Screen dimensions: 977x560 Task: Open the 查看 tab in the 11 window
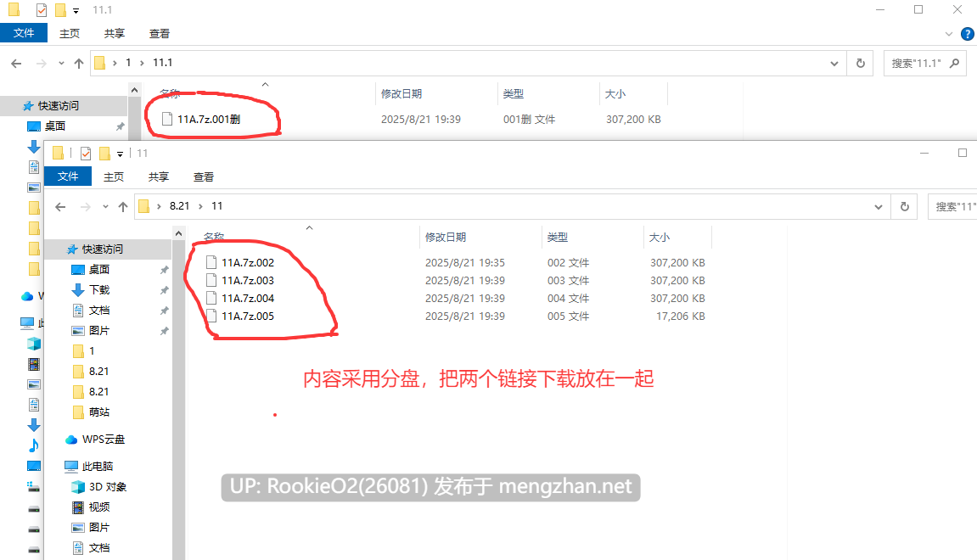[x=204, y=176]
